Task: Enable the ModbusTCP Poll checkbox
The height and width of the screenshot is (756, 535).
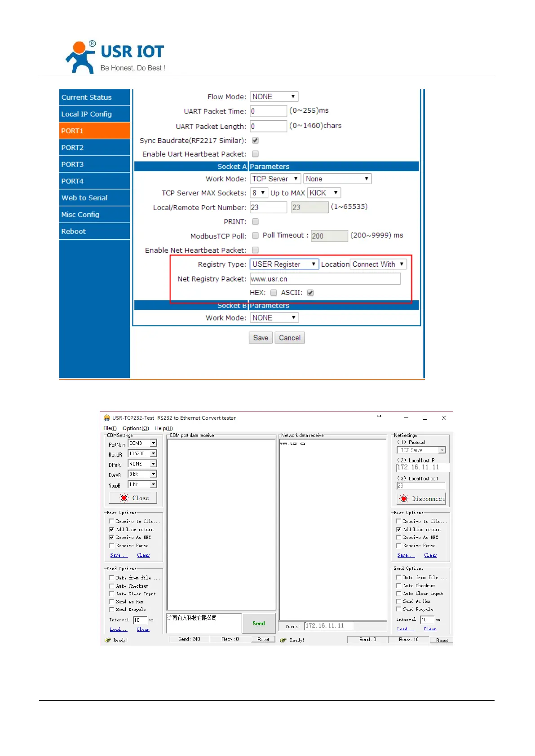Action: 255,235
